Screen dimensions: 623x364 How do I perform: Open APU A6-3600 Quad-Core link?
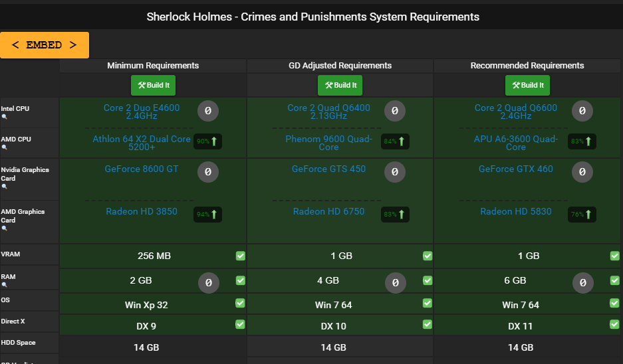coord(516,143)
